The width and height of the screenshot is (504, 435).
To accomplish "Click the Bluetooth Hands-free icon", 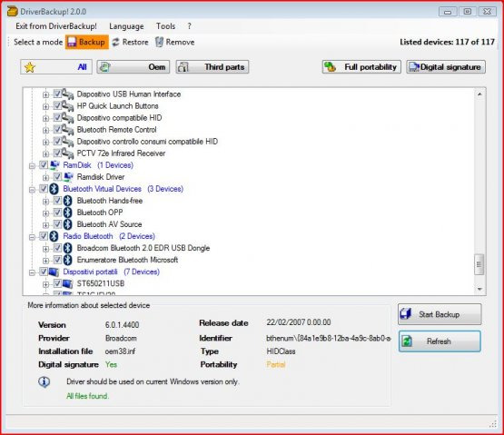I will coord(67,201).
